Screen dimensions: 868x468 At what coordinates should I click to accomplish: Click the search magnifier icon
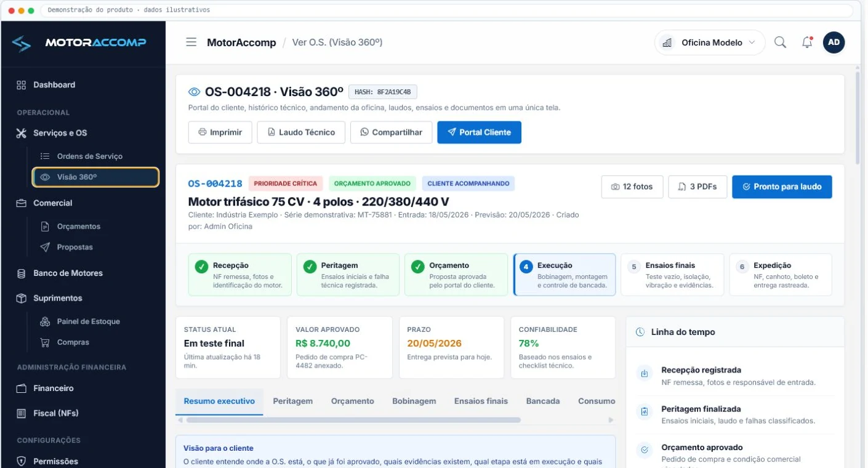780,42
